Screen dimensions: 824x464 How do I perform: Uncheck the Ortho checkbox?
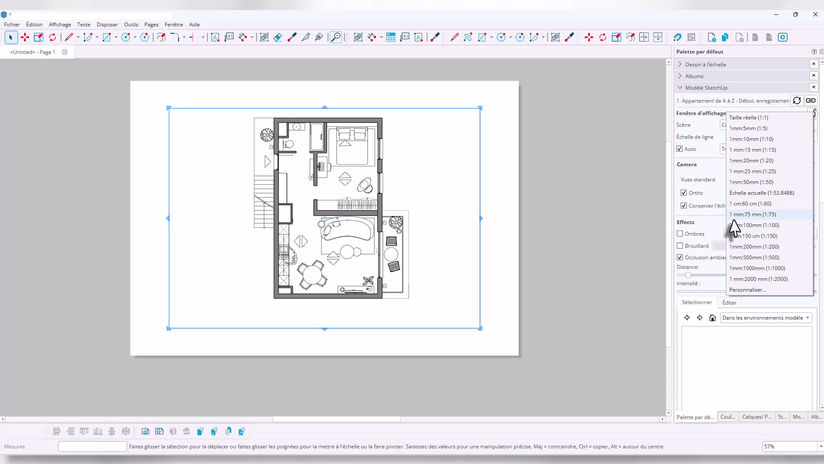684,193
